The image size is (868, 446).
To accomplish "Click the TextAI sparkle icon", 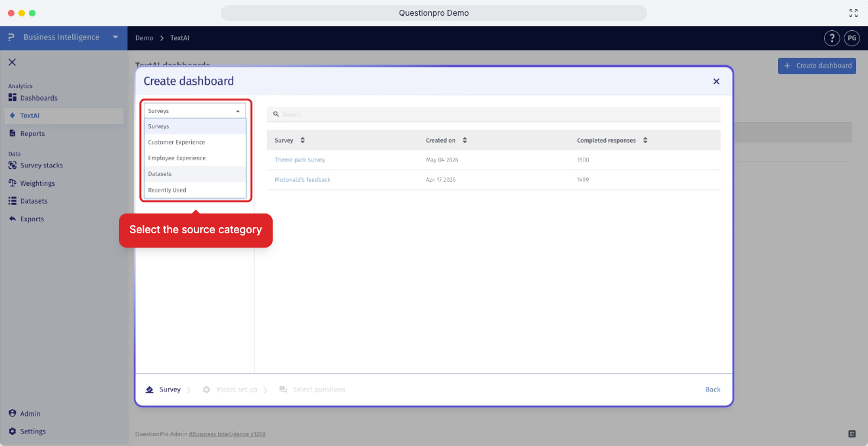I will [12, 116].
